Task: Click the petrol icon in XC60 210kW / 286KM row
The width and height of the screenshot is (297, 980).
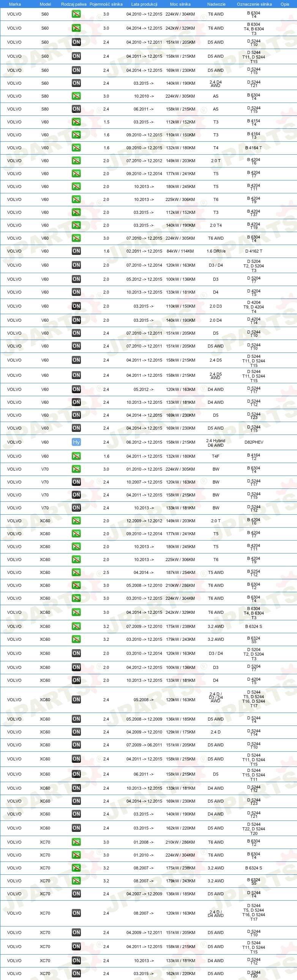Action: click(76, 585)
